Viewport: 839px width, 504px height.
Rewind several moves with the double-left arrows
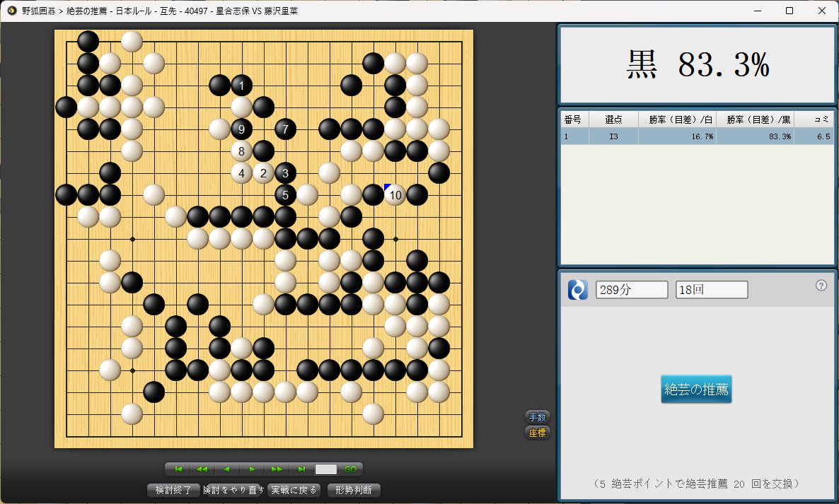(x=202, y=469)
